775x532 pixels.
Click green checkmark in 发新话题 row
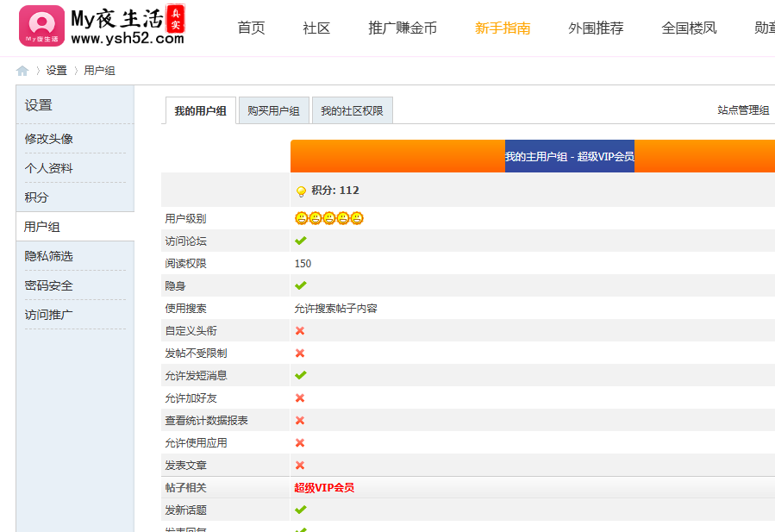[x=301, y=510]
